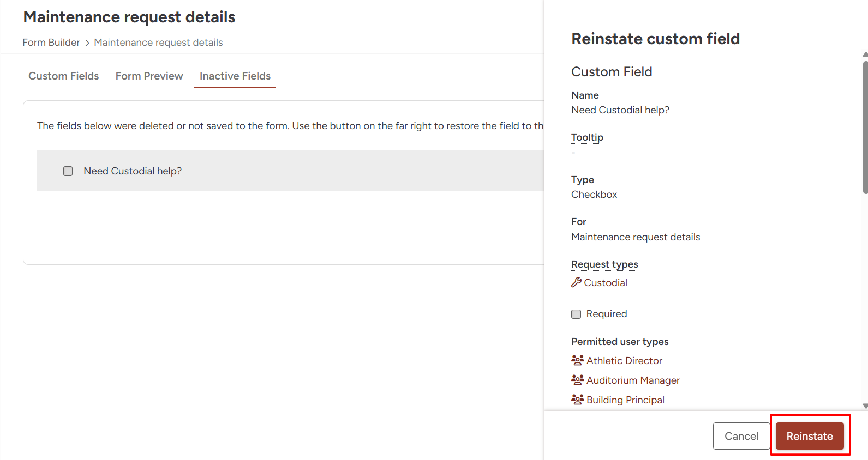Click the panel's vertical scrollbar thumb

tap(865, 127)
